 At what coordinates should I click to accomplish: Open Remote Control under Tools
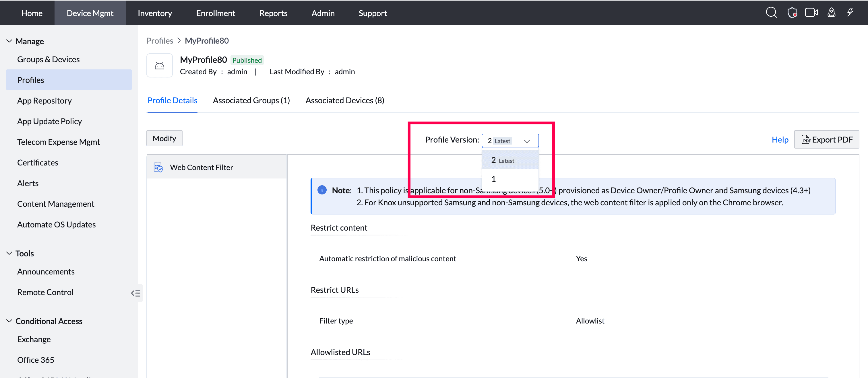pos(45,292)
